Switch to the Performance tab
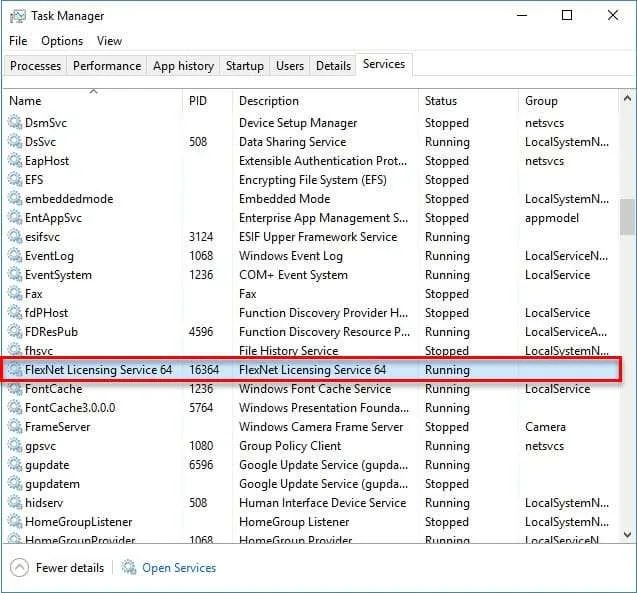Screen dimensions: 637x593 click(x=107, y=66)
